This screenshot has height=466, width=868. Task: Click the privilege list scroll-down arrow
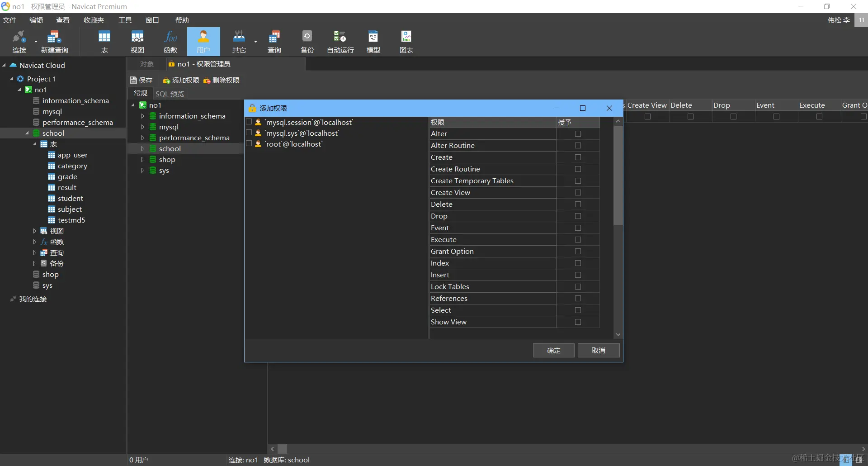[x=618, y=334]
